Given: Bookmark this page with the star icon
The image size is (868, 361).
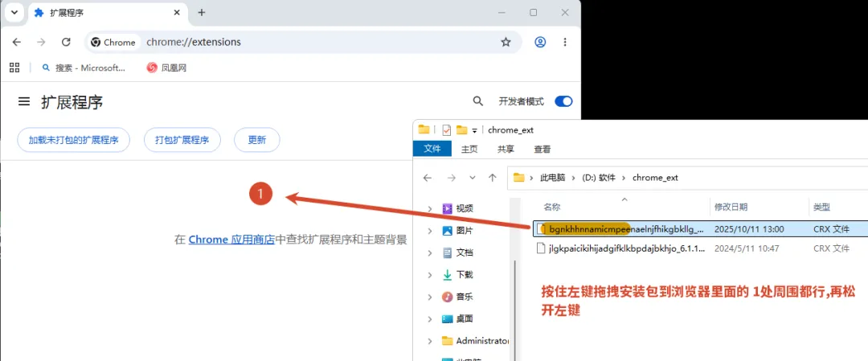Looking at the screenshot, I should click(506, 42).
